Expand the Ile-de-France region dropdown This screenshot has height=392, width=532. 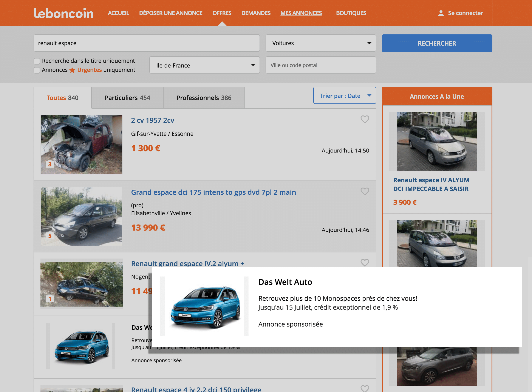pyautogui.click(x=204, y=65)
